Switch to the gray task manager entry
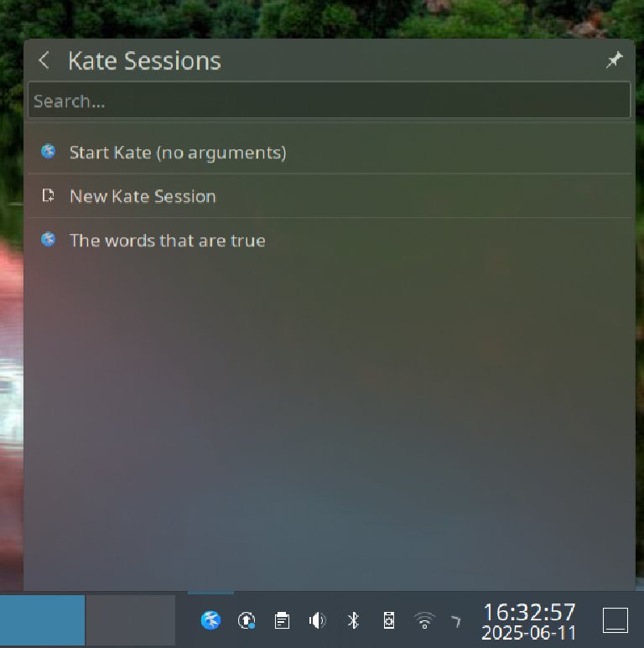Viewport: 644px width, 648px height. pyautogui.click(x=131, y=619)
